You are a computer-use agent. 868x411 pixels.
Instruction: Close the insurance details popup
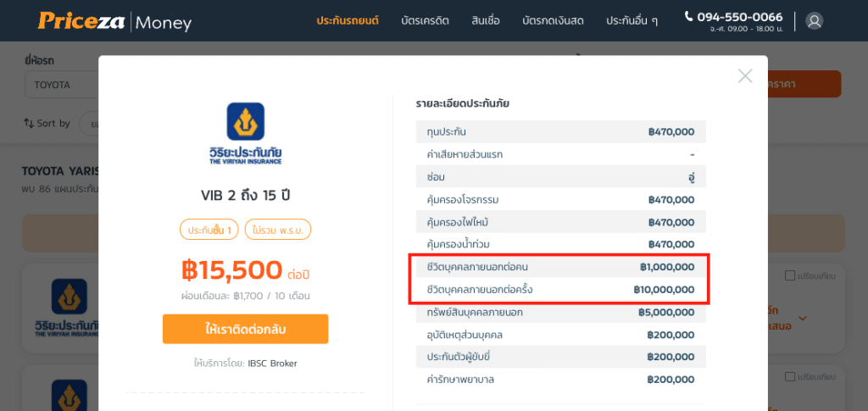coord(745,75)
